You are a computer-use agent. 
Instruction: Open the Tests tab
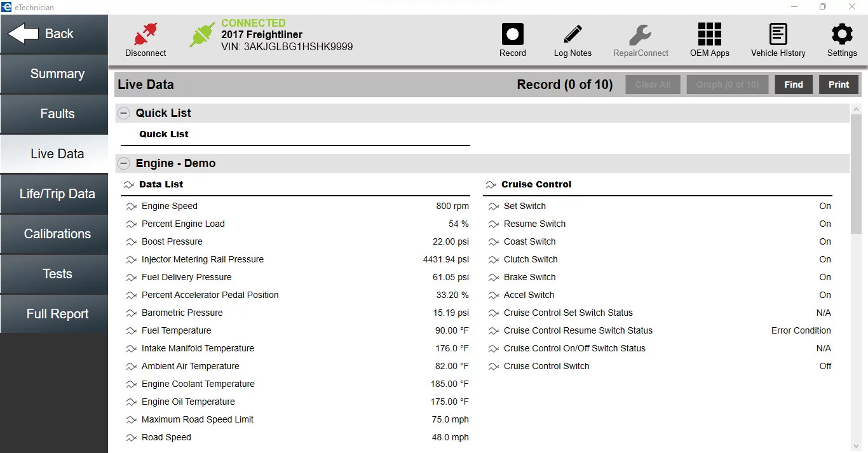[54, 274]
